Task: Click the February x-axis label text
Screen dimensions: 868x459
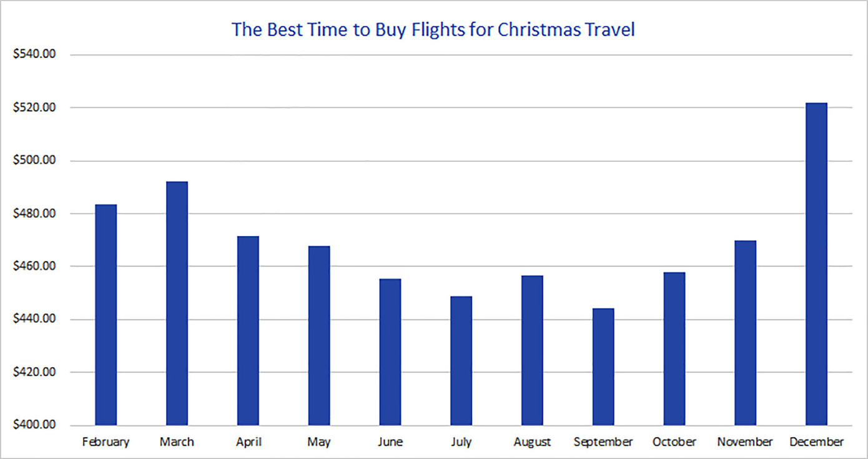Action: tap(106, 442)
